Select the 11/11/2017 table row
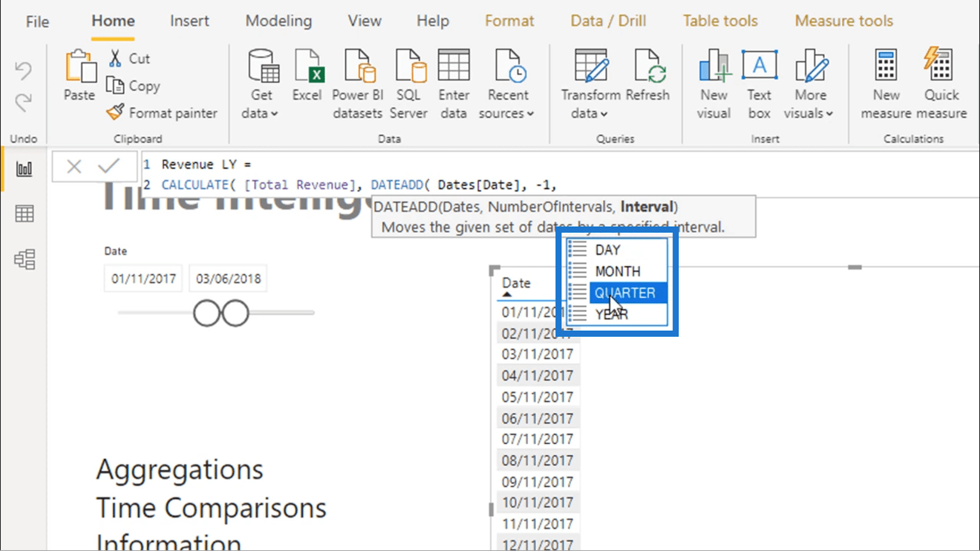The height and width of the screenshot is (551, 980). [537, 524]
